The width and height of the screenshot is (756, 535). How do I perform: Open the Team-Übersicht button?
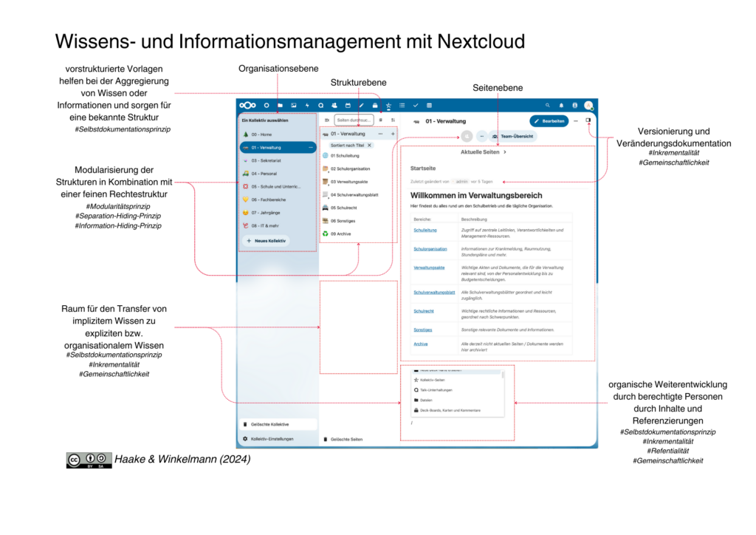click(x=512, y=137)
